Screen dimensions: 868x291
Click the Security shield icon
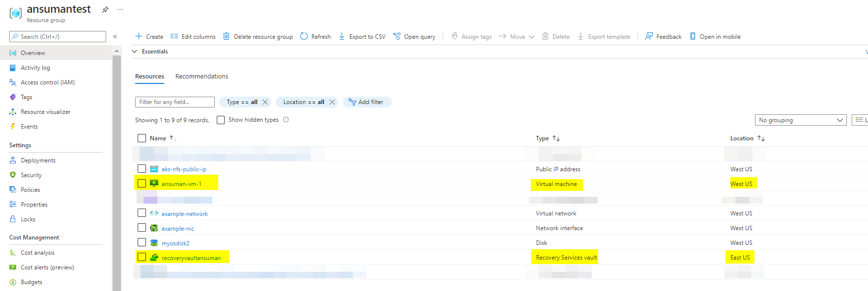[13, 175]
